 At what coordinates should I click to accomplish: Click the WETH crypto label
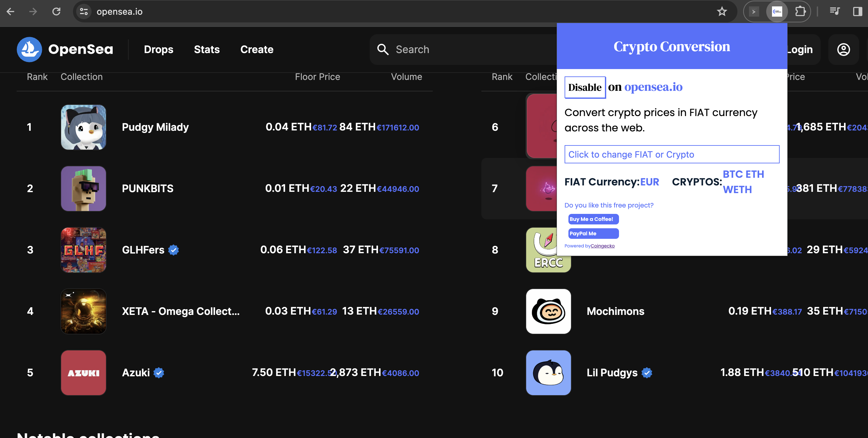(x=737, y=190)
